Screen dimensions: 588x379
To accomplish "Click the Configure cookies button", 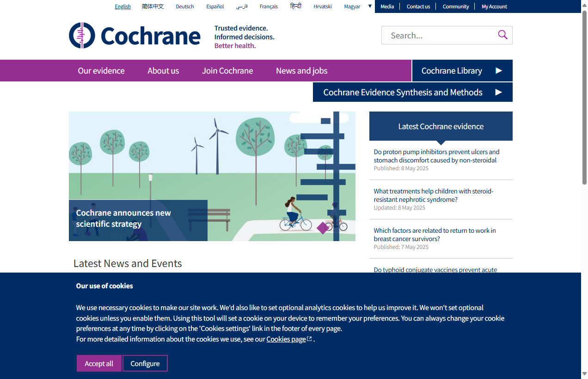I will click(x=145, y=363).
